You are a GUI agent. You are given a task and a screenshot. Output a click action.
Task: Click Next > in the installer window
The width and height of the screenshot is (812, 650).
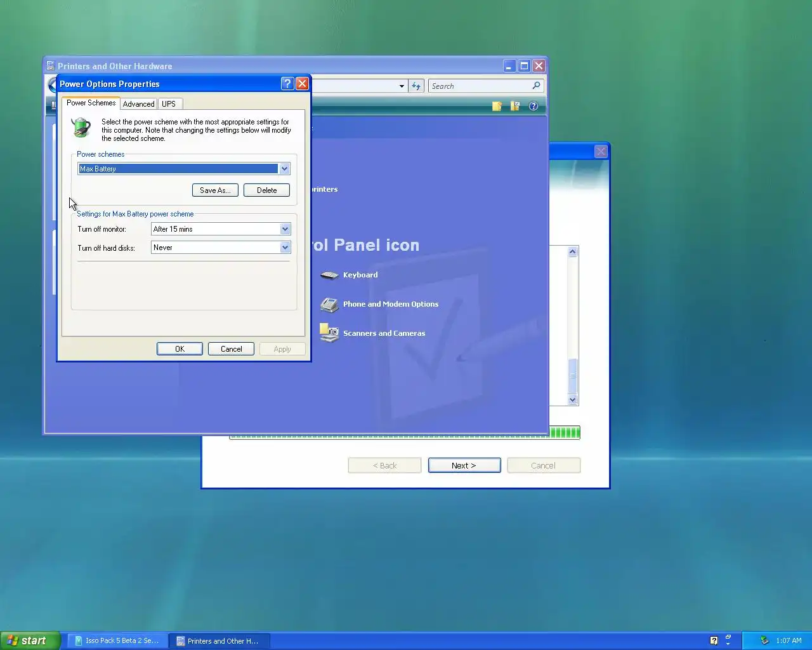464,465
